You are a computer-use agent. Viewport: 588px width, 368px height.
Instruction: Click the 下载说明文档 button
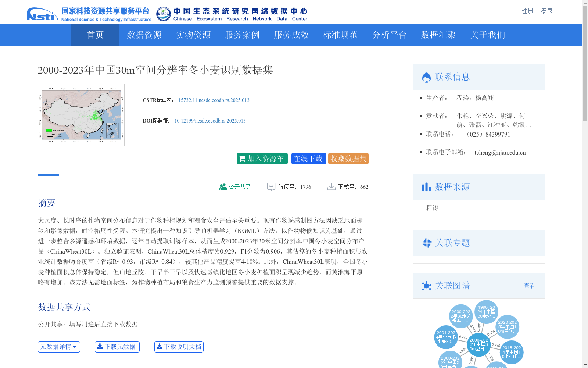[179, 347]
